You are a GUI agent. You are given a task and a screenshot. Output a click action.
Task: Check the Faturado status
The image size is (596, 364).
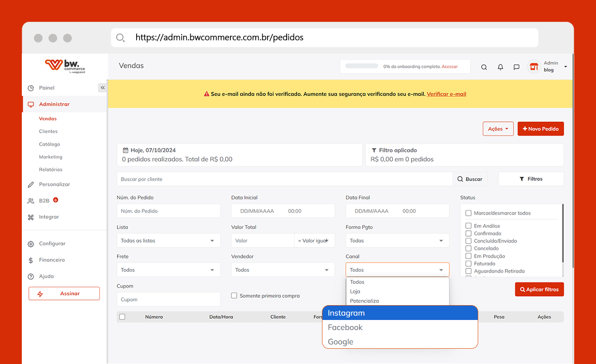(x=468, y=263)
